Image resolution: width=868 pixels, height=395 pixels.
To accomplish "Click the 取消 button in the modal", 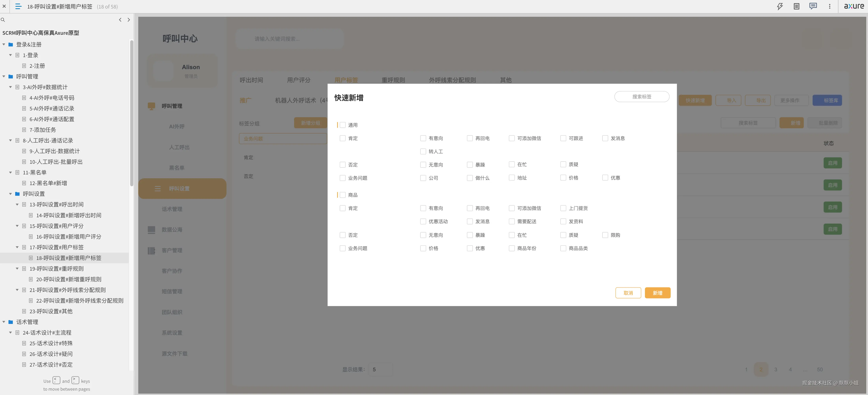I will (x=628, y=293).
